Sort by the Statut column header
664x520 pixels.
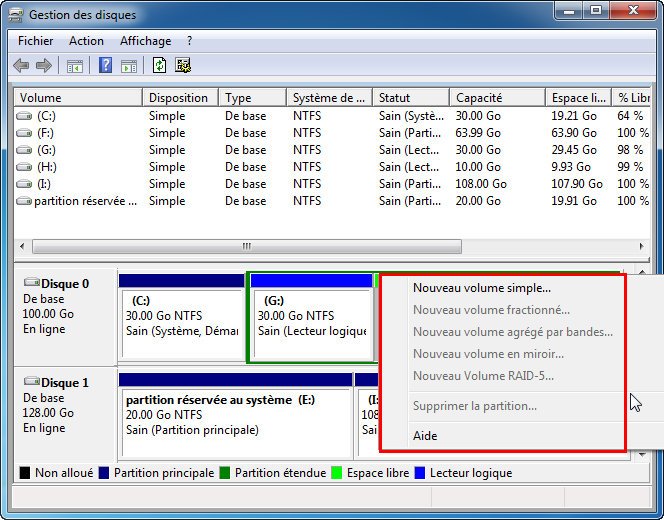411,98
